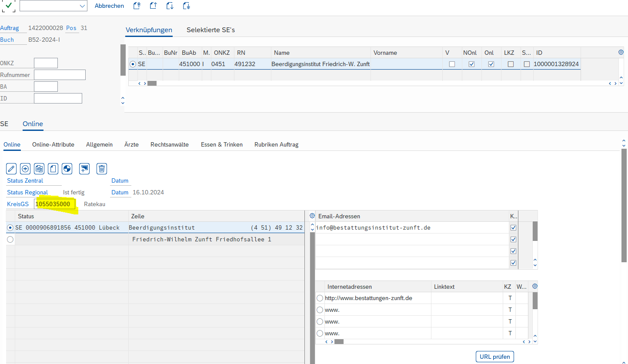Confirm with the green checkmark icon
The image size is (628, 364).
click(x=9, y=6)
